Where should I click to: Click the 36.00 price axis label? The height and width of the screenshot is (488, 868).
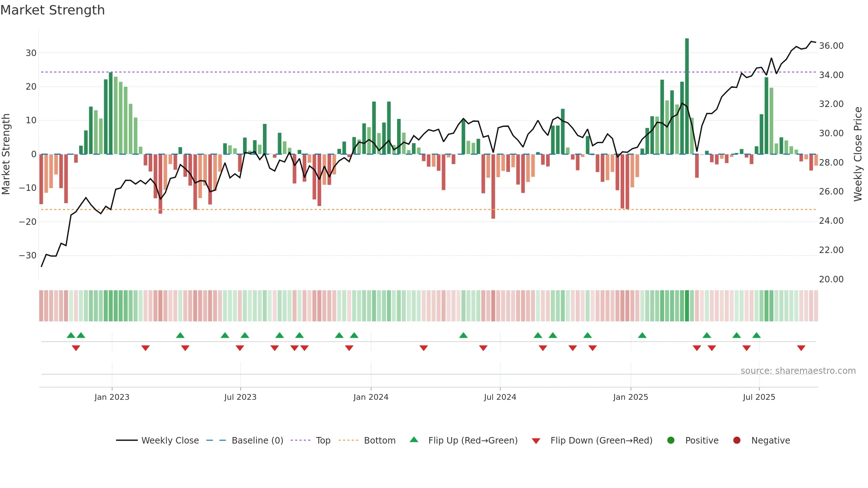coord(831,46)
